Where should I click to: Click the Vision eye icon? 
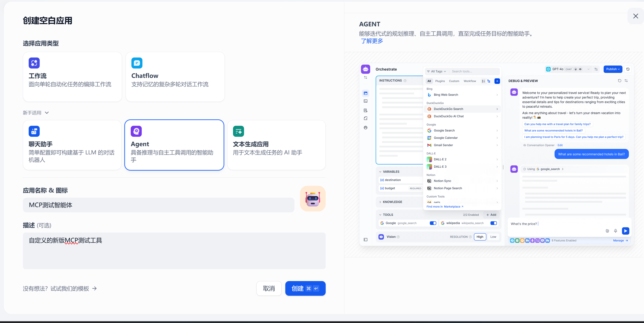point(381,237)
